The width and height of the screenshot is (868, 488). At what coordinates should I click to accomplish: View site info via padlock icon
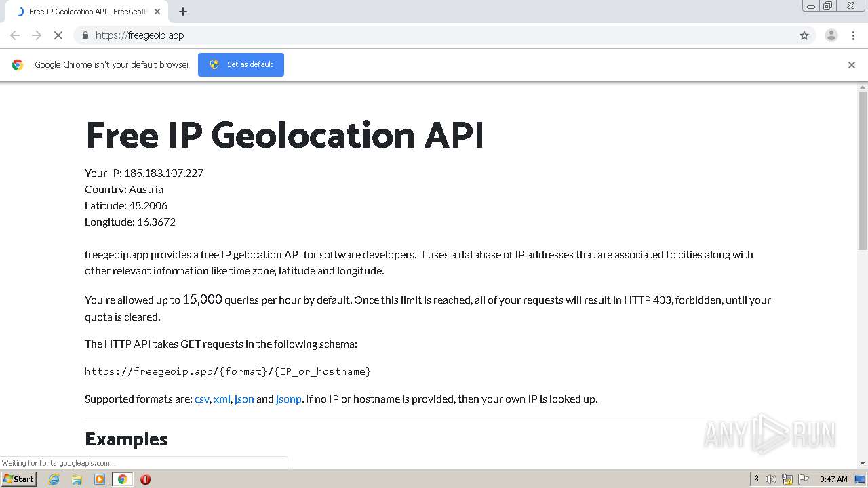(85, 35)
